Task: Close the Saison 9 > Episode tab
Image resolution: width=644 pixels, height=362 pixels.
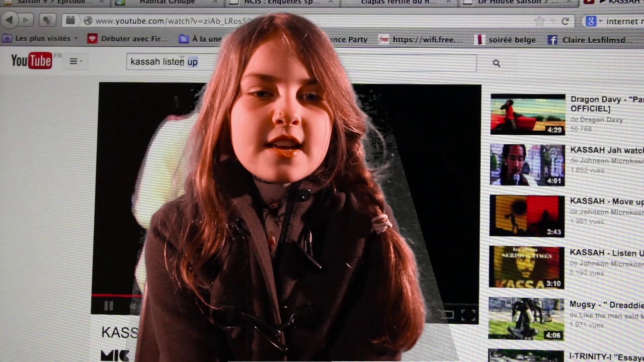Action: tap(101, 2)
